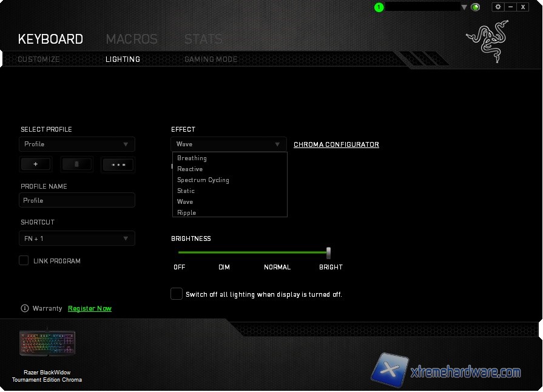The image size is (543, 392).
Task: Enable the Link Program checkbox
Action: 24,260
